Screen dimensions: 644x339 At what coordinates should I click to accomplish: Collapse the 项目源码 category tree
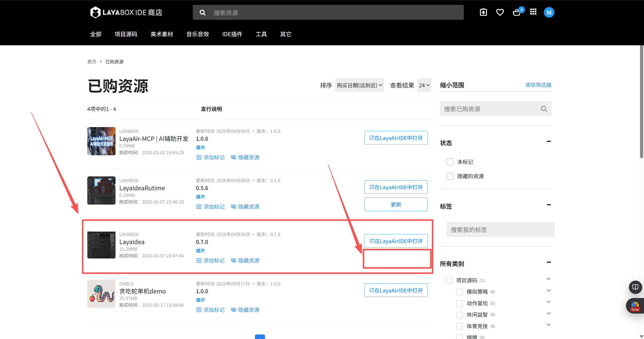click(549, 279)
